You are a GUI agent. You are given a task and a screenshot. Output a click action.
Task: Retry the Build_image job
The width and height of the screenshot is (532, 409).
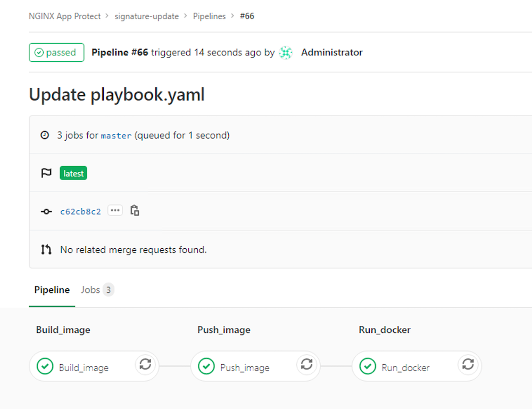tap(145, 364)
